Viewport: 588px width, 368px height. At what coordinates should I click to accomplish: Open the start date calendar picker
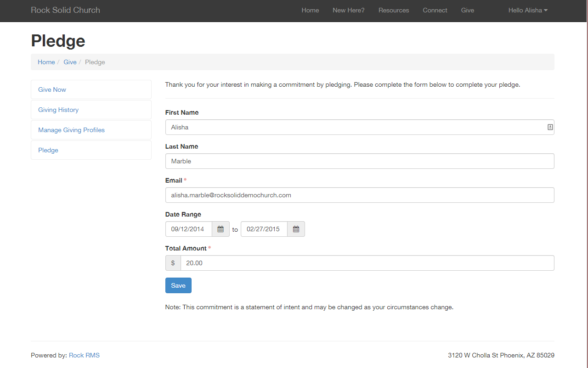(x=220, y=229)
